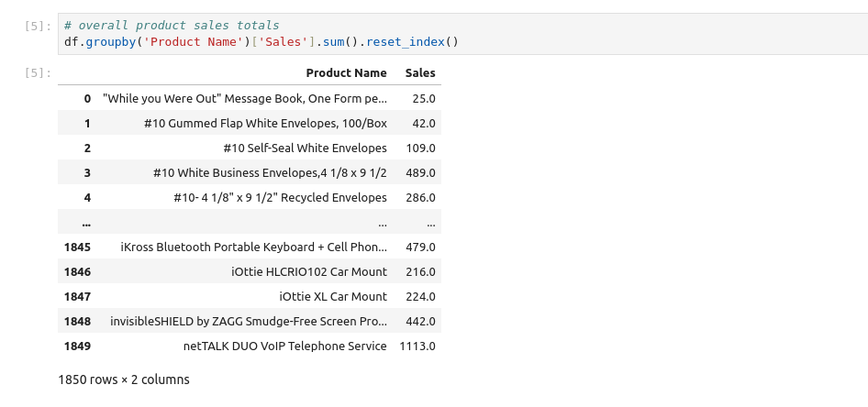Image resolution: width=868 pixels, height=407 pixels.
Task: Click #10 Gummed Flap White Envelopes product cell
Action: (265, 123)
